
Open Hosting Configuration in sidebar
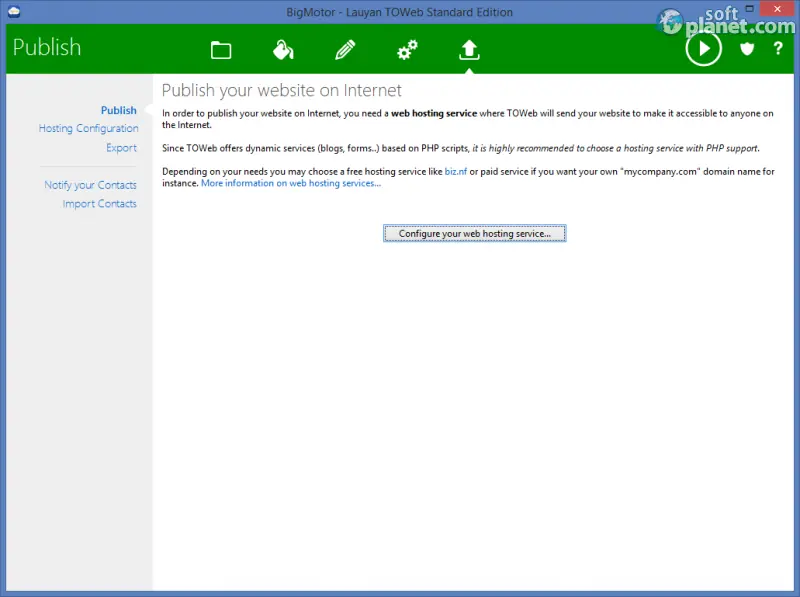click(x=88, y=128)
